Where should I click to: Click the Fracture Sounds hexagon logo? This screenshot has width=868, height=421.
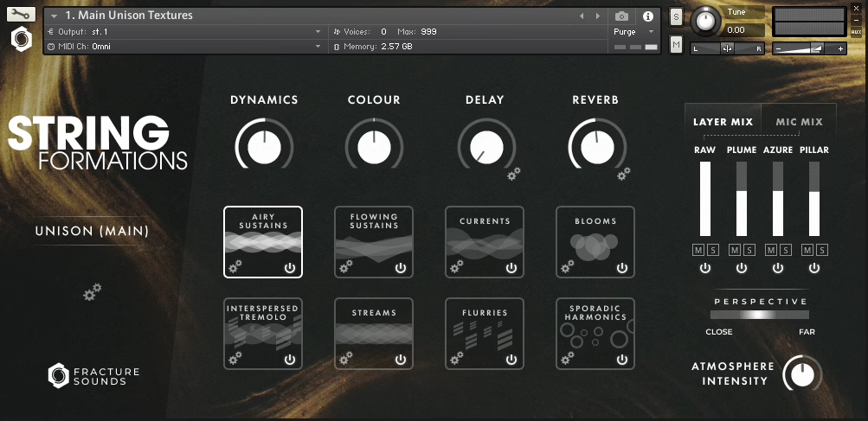point(58,375)
